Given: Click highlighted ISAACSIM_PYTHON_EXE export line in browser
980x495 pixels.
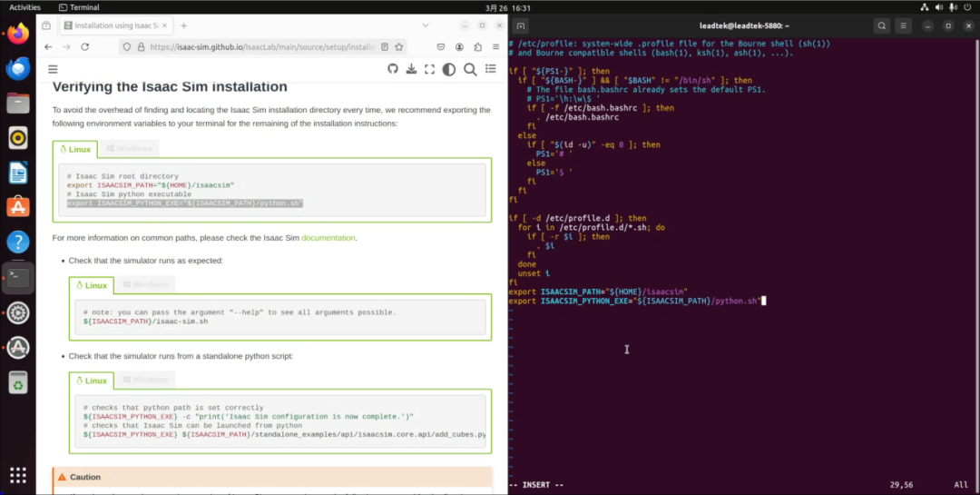Looking at the screenshot, I should coord(185,203).
